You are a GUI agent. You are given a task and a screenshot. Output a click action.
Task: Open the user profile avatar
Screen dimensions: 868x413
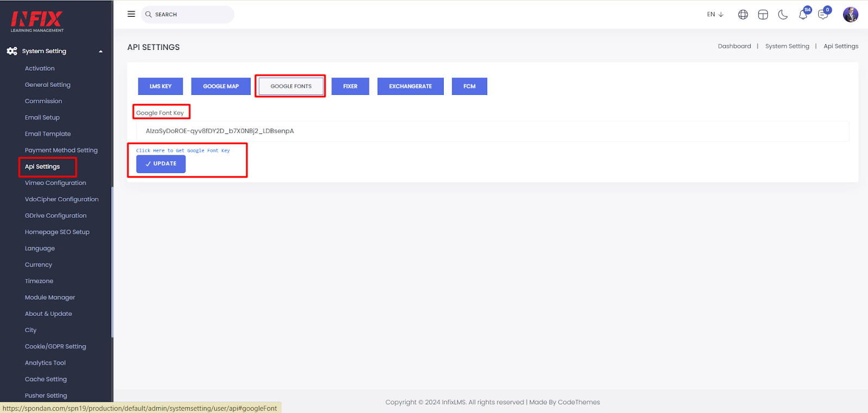851,14
